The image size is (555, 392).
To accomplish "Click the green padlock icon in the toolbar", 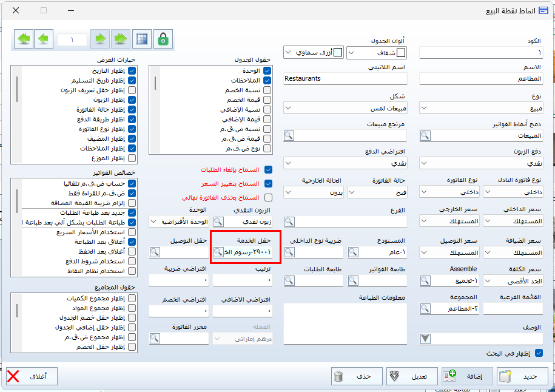I will 163,39.
